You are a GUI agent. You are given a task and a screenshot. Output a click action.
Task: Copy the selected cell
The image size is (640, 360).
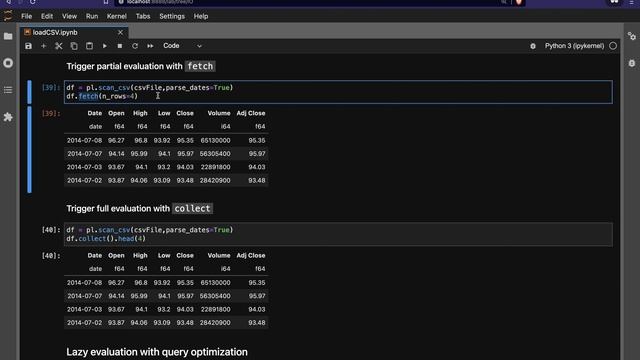[74, 46]
